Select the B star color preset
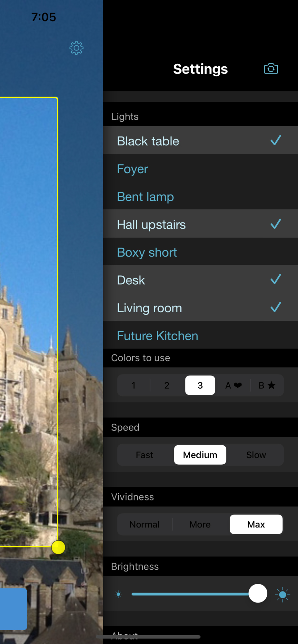This screenshot has width=298, height=644. click(267, 385)
